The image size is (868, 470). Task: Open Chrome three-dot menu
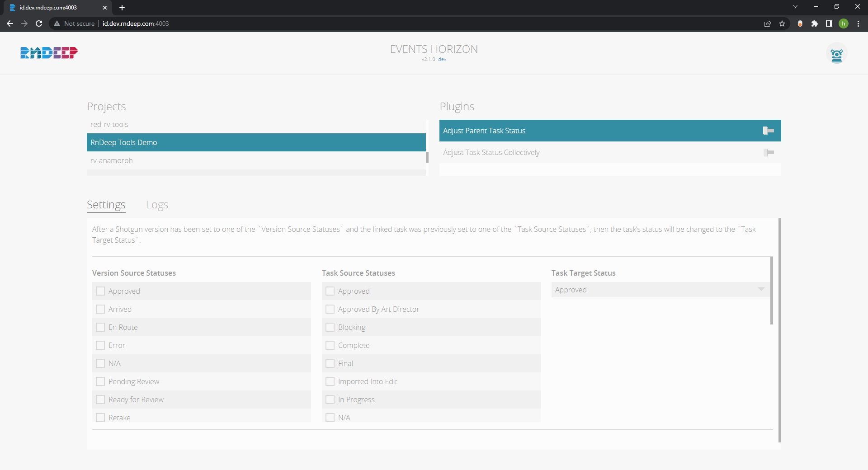point(858,23)
